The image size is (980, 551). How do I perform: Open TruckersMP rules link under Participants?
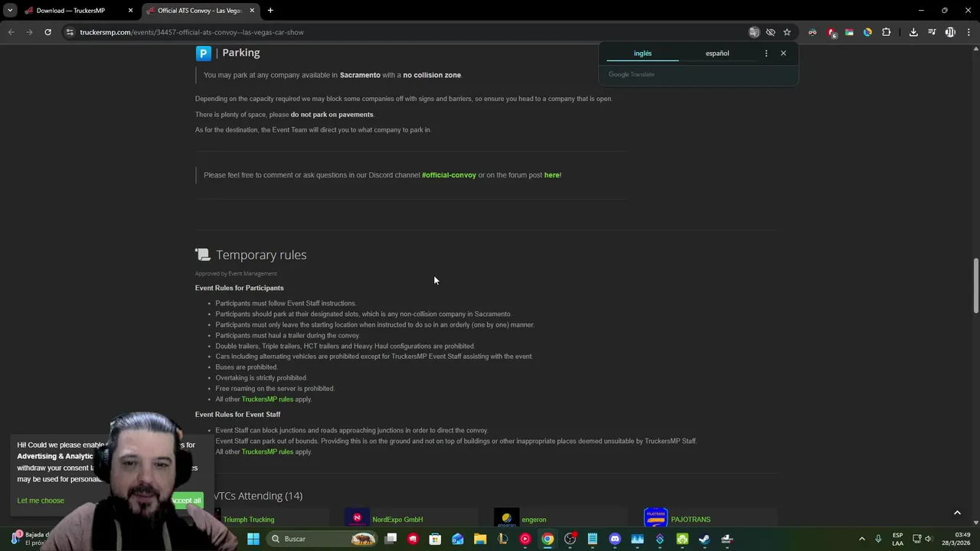coord(267,399)
